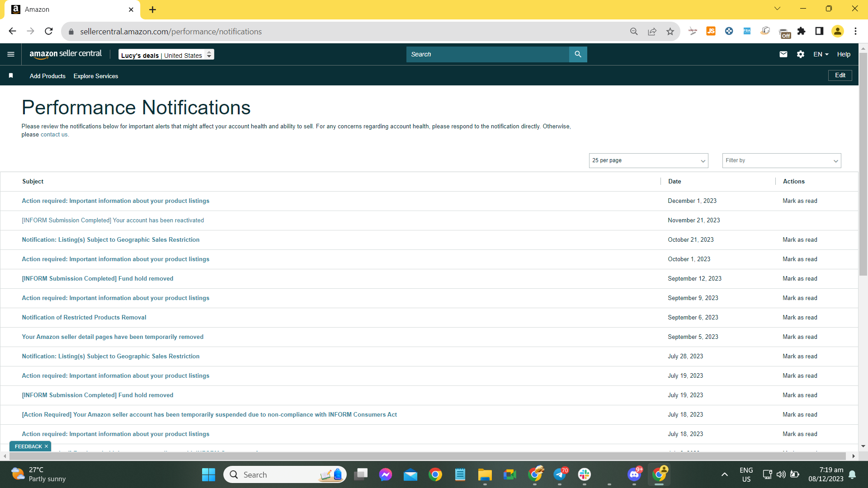Open the account has been reactivated notification
This screenshot has height=488, width=868.
point(113,220)
